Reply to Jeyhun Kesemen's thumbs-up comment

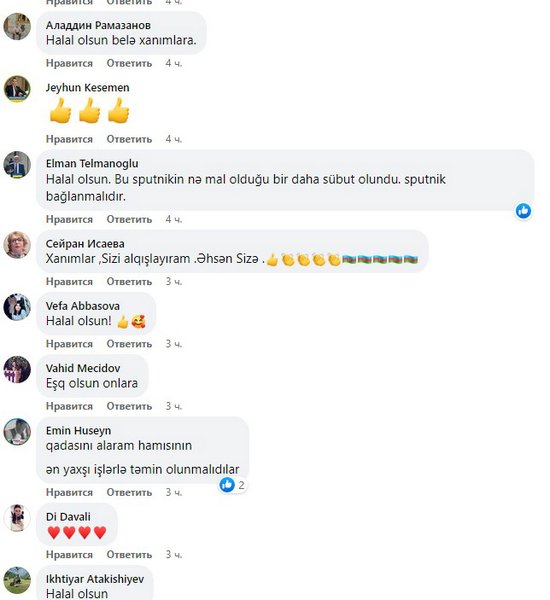coord(129,139)
